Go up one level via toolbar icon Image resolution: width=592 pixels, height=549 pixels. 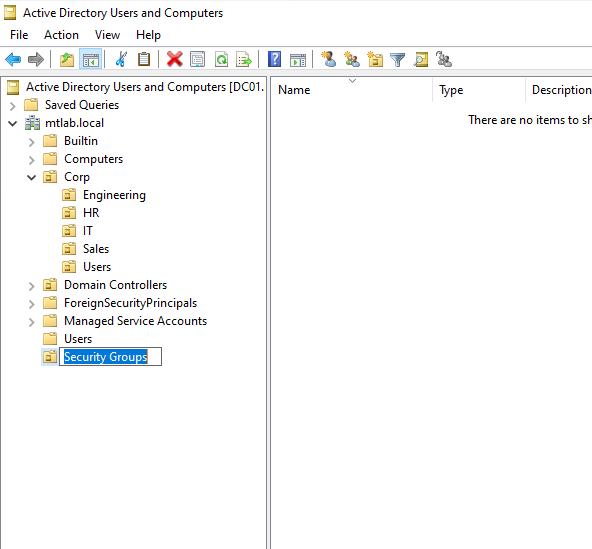coord(67,59)
